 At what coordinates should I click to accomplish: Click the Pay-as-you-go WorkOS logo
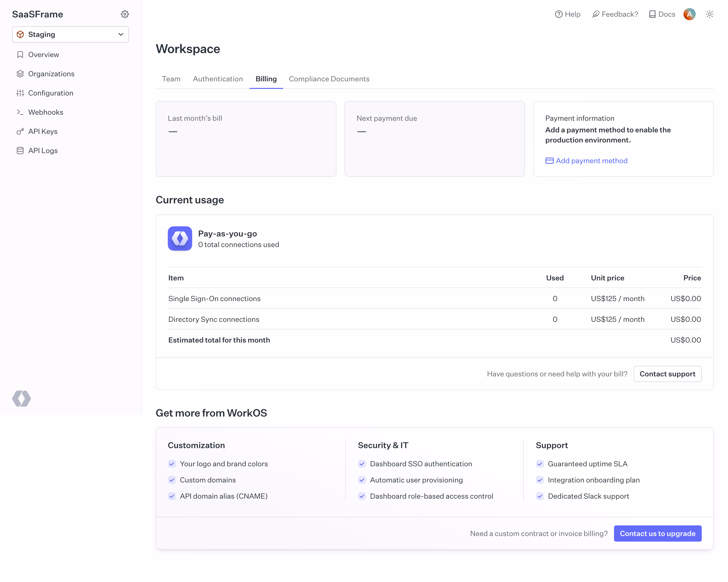tap(180, 238)
